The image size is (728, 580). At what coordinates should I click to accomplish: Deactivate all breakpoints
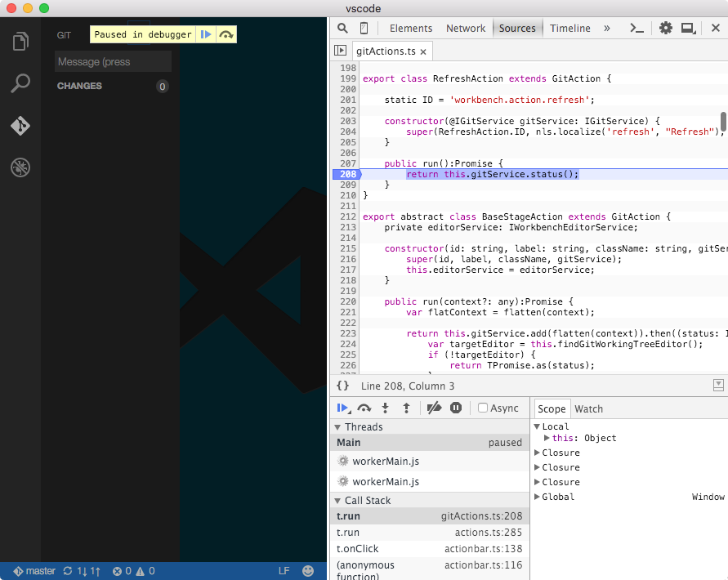click(434, 408)
